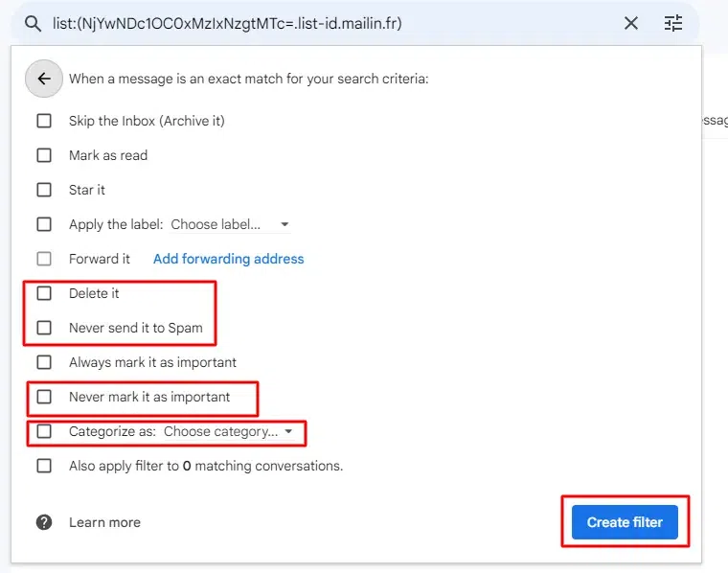Clear the search with the X icon
Viewport: 728px width, 573px height.
click(x=631, y=23)
